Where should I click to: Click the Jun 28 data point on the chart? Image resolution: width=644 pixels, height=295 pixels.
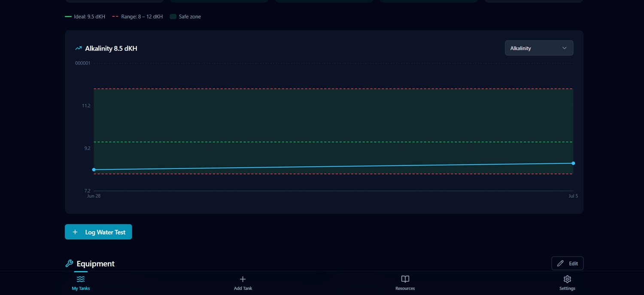(x=94, y=170)
